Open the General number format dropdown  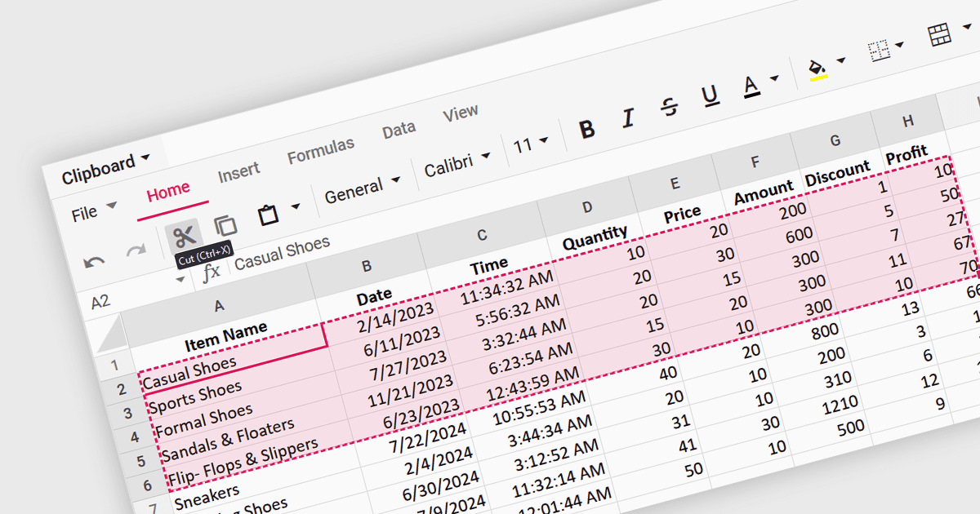(362, 190)
